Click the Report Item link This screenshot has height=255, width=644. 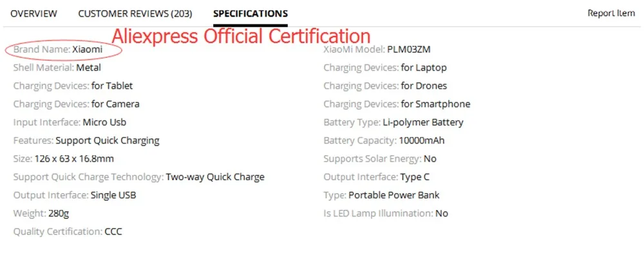click(x=611, y=13)
